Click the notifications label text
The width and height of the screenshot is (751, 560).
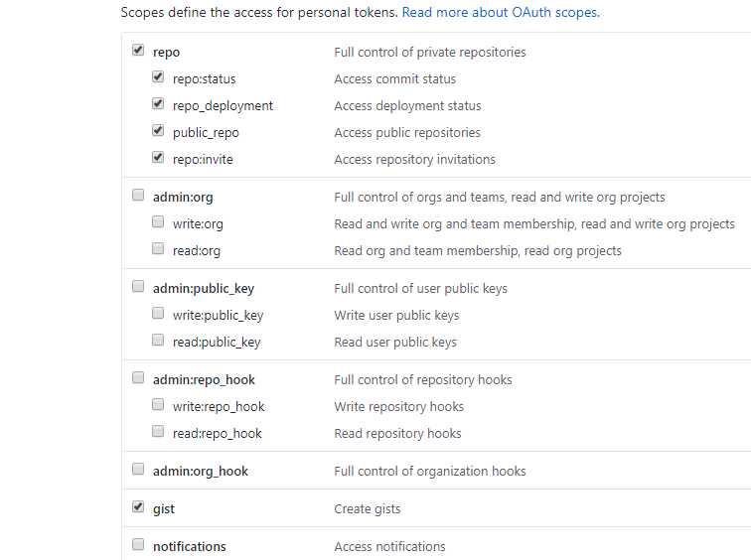[189, 547]
